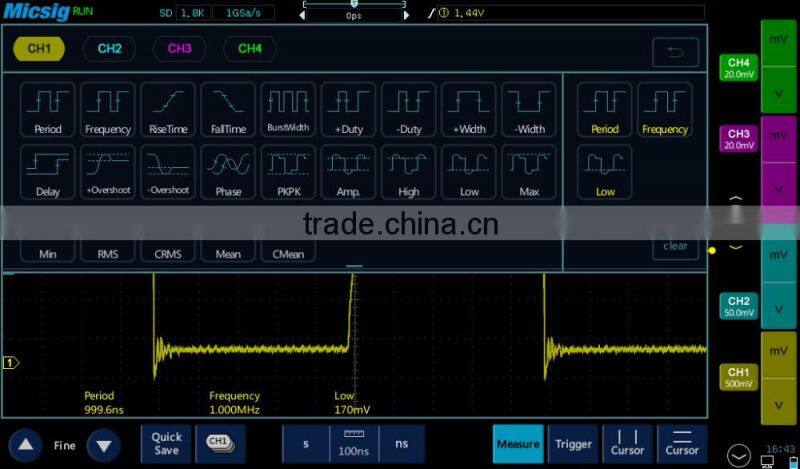Set CH4 vertical scale toward mV
800x469 pixels.
click(x=779, y=43)
